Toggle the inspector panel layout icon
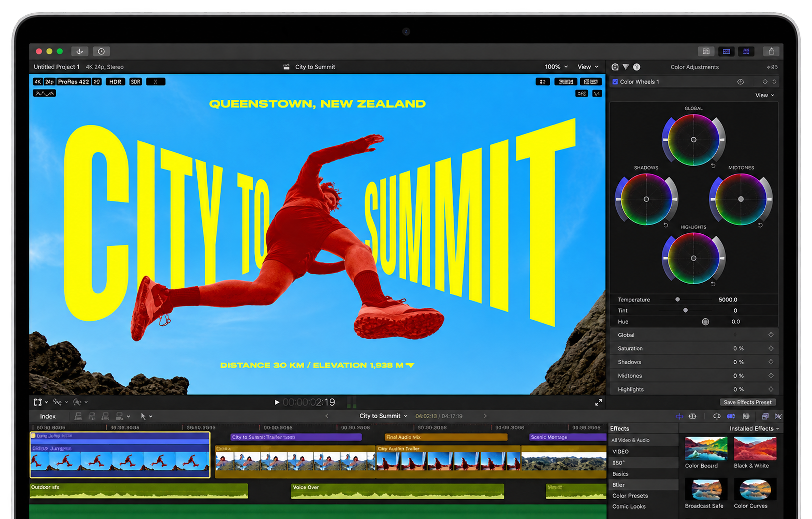 (746, 51)
